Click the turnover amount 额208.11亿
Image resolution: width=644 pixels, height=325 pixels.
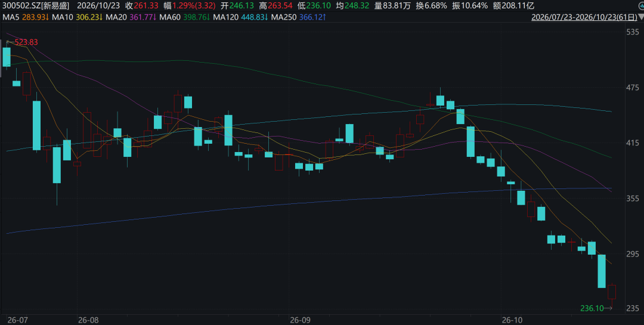pos(514,6)
